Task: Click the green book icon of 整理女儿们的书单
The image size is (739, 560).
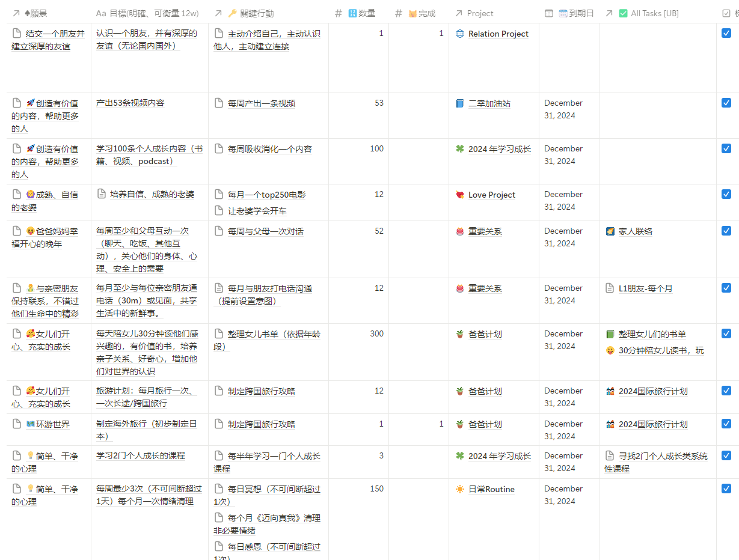Action: point(610,334)
